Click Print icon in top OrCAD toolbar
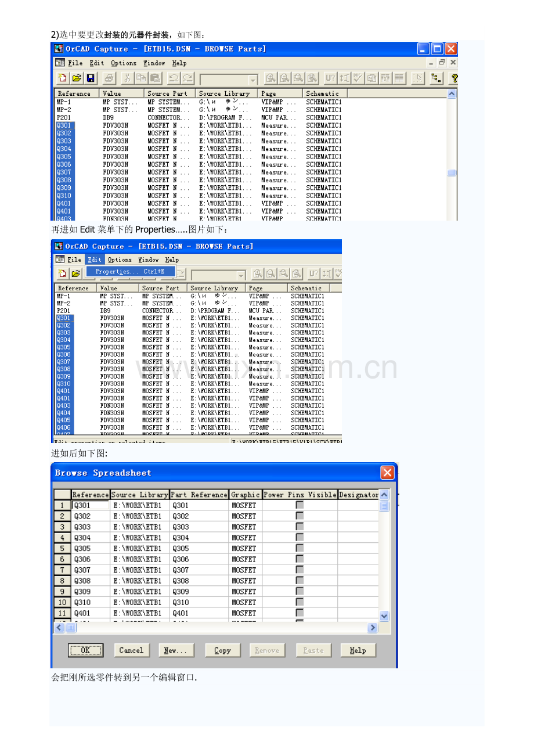Image resolution: width=534 pixels, height=756 pixels. (109, 78)
